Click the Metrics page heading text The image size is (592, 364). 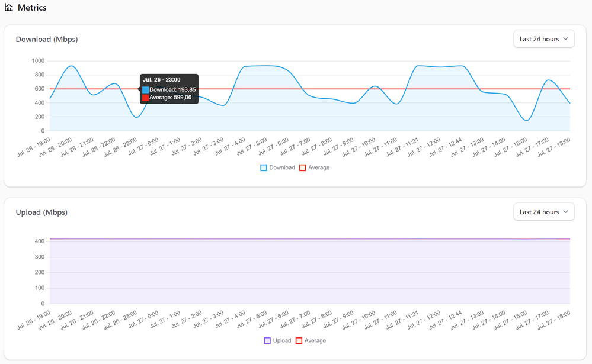coord(32,8)
